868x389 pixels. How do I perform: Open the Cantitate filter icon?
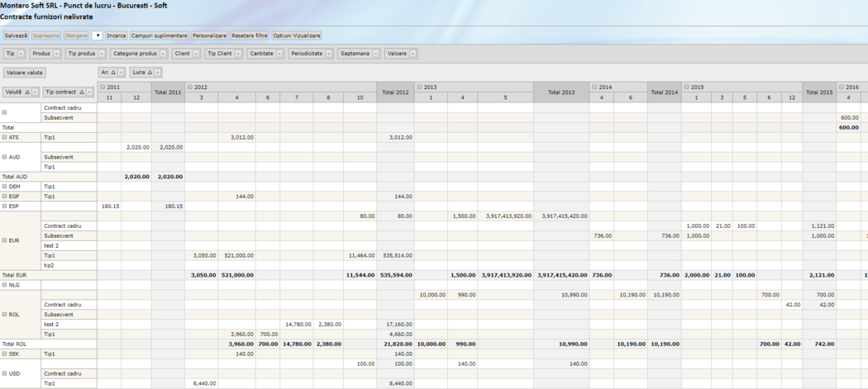(x=279, y=54)
